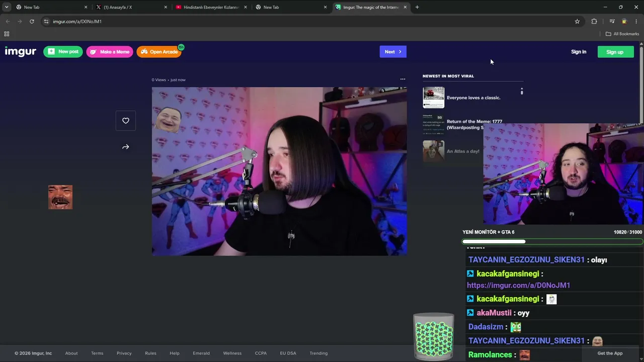The image size is (644, 362).
Task: Launch Open Arcade
Action: tap(159, 52)
